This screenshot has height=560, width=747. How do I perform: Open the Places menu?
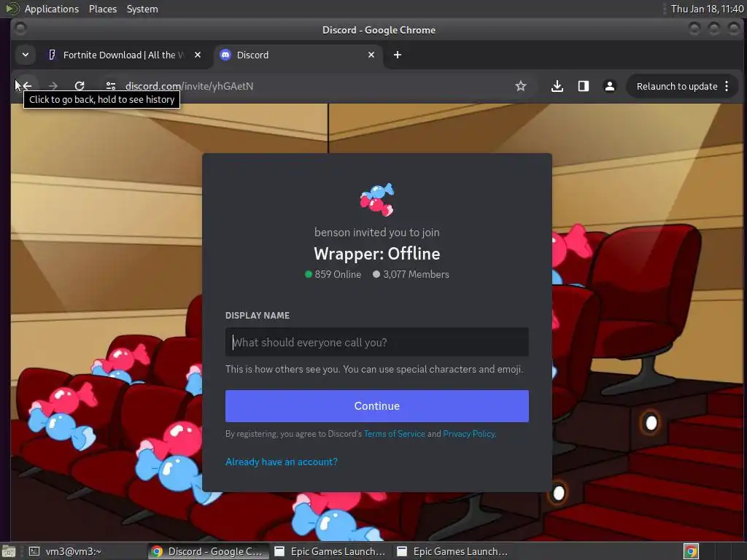click(x=102, y=9)
